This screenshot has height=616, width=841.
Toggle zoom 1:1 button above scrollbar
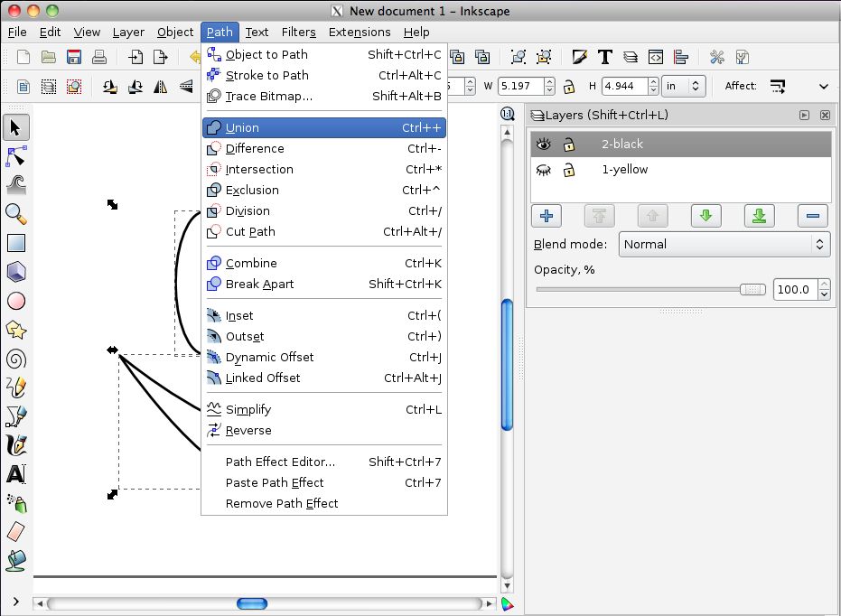pyautogui.click(x=507, y=114)
